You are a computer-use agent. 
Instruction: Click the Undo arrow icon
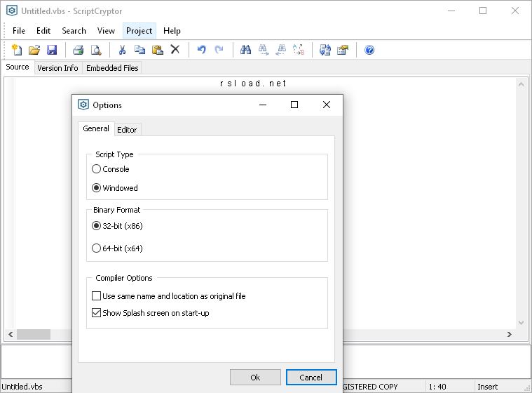202,50
